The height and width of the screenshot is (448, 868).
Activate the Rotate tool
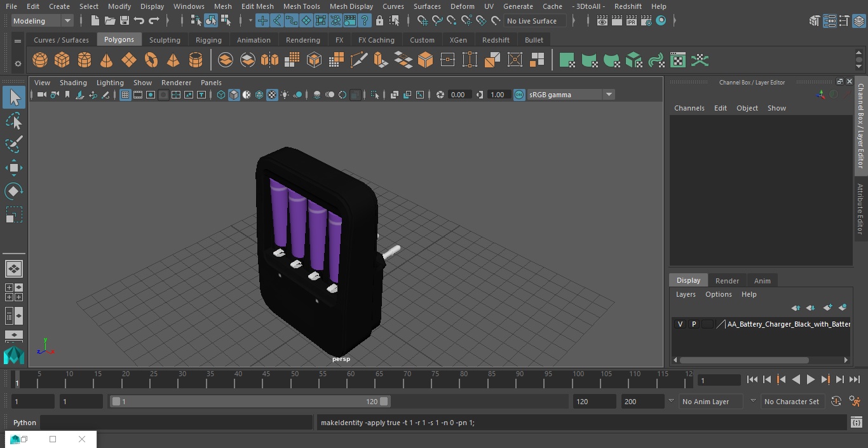pyautogui.click(x=14, y=191)
